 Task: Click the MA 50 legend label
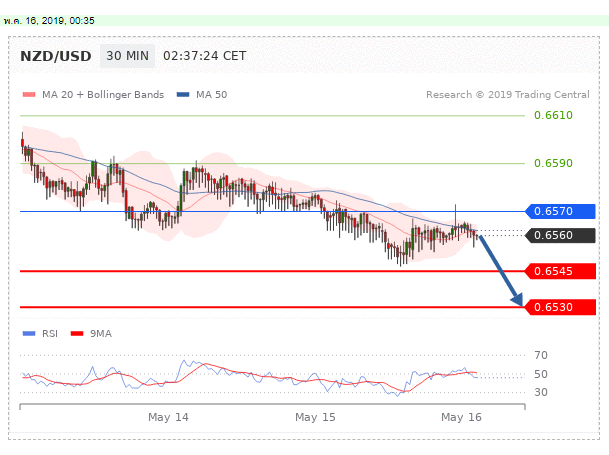[212, 95]
